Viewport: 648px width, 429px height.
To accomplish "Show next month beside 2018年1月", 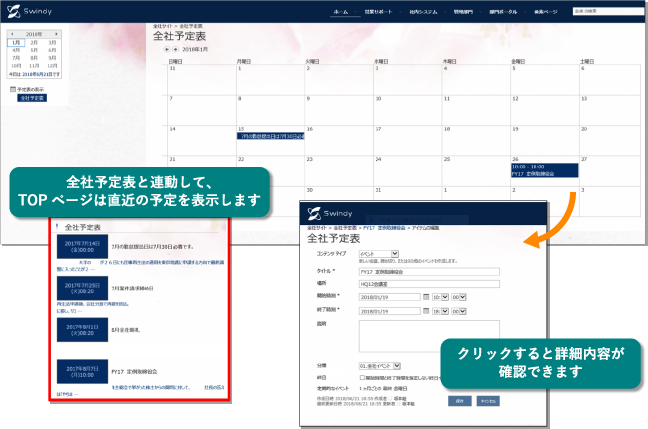I will pos(175,49).
